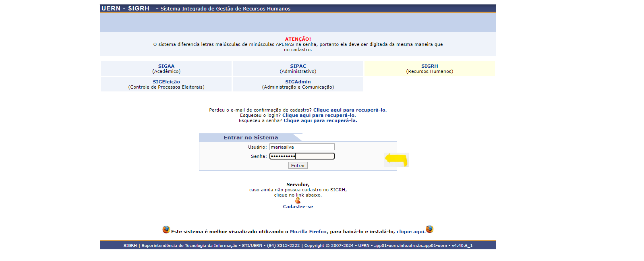The width and height of the screenshot is (644, 261).
Task: Click the Firefox icon right of the notice
Action: tap(429, 229)
